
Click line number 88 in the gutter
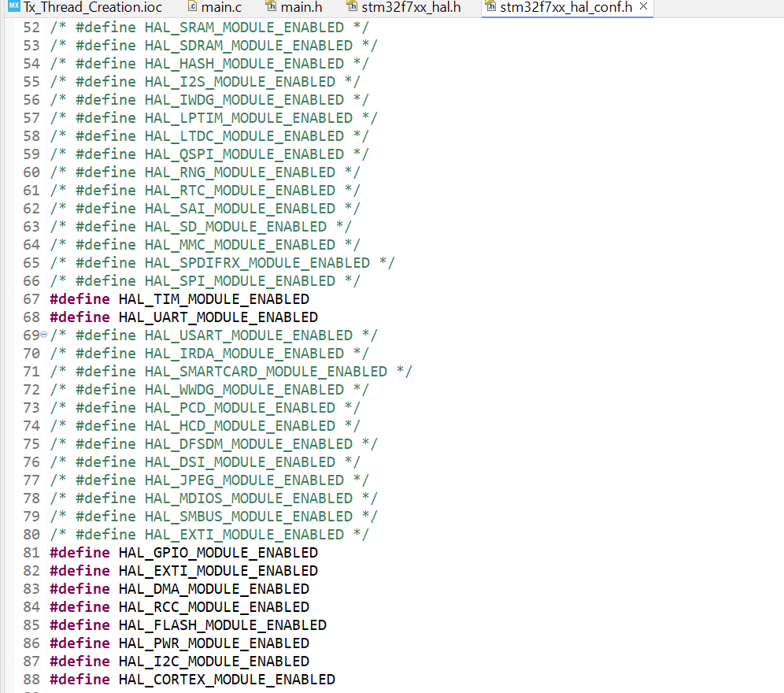click(x=31, y=680)
